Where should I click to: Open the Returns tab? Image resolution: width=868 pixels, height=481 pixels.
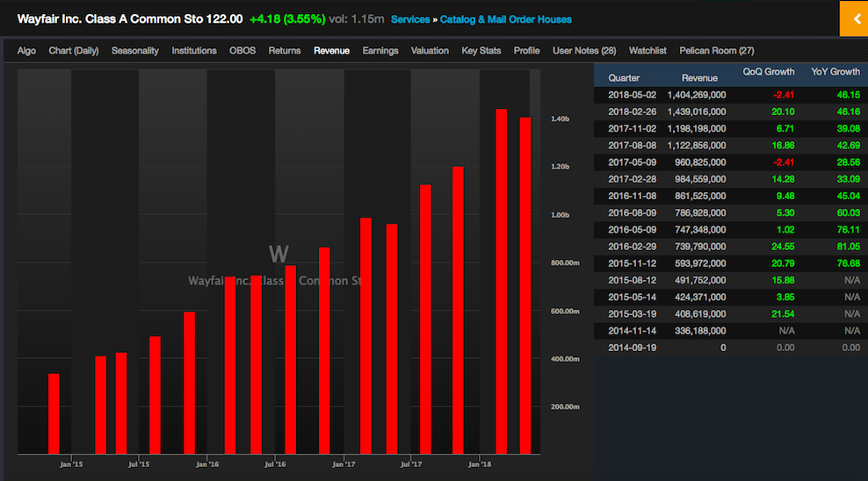point(285,51)
